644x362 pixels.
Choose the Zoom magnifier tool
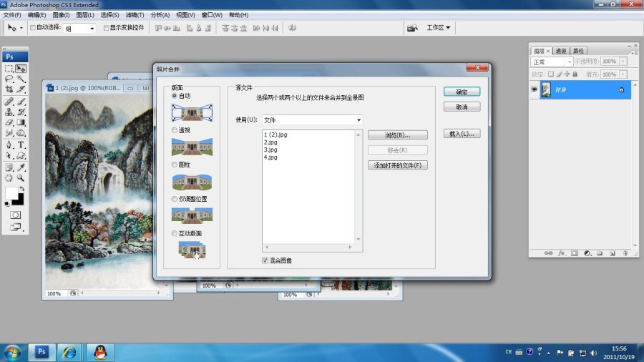click(x=21, y=177)
